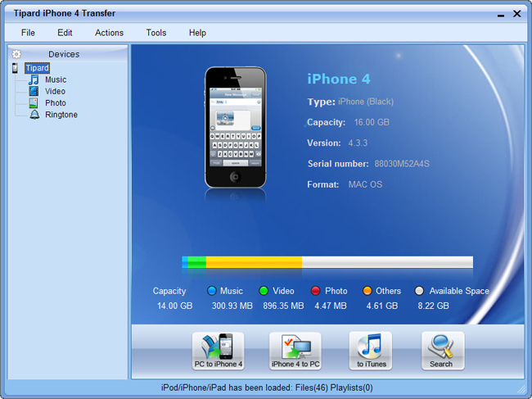Click the 300.93 MB music size
The height and width of the screenshot is (399, 532).
click(232, 306)
